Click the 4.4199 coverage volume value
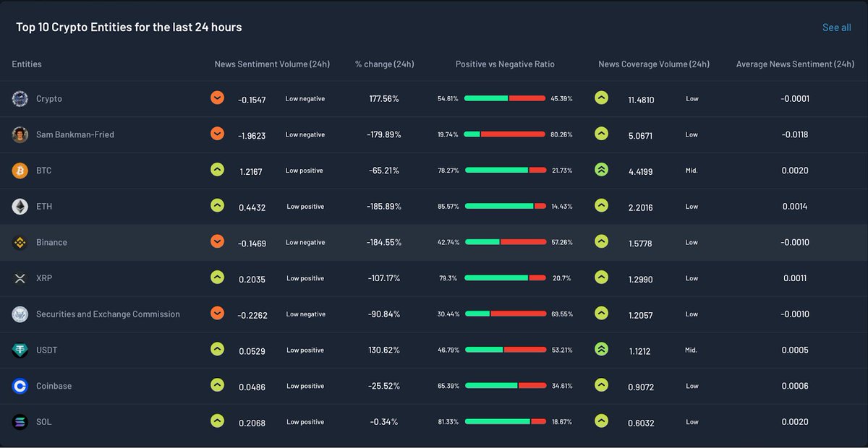This screenshot has height=448, width=868. (641, 171)
